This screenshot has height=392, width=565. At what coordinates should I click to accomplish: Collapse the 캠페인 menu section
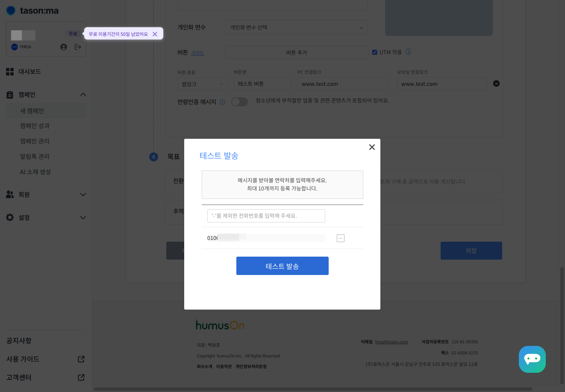[83, 95]
